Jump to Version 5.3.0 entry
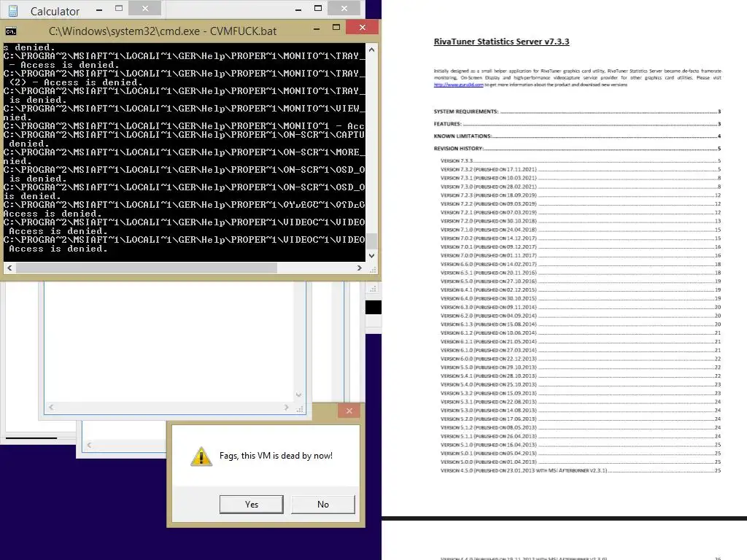The image size is (747, 560). (580, 411)
